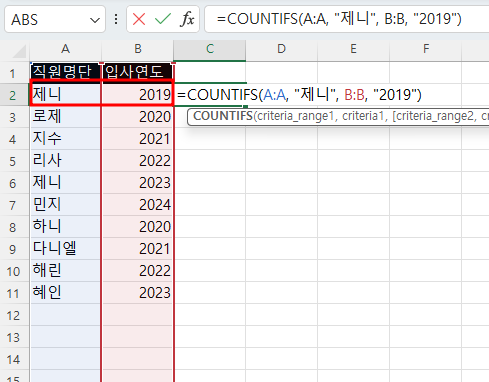Open Insert Function via fx icon
Viewport: 489px width, 382px height.
pyautogui.click(x=187, y=19)
